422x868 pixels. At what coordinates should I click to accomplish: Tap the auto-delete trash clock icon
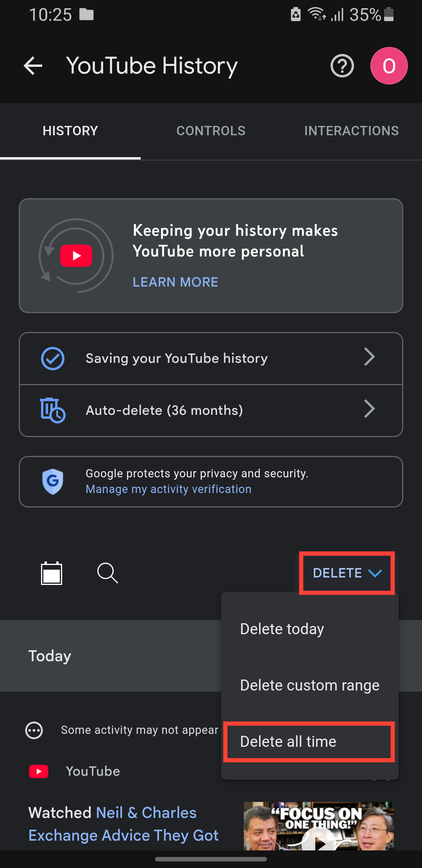click(52, 410)
